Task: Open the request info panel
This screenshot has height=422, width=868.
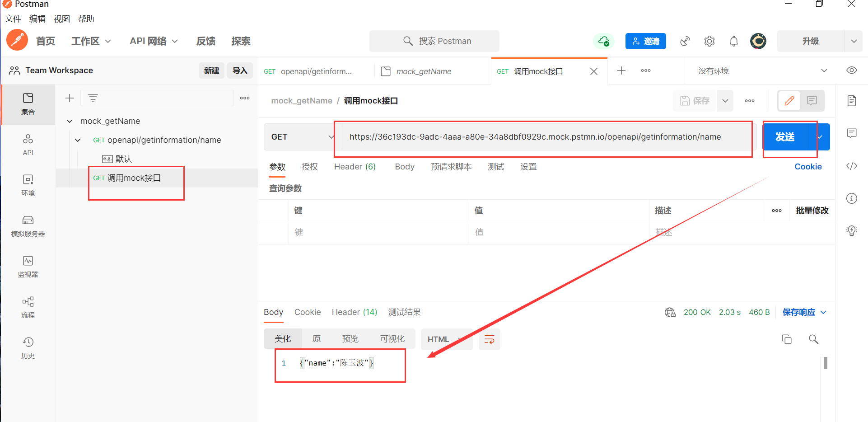Action: [852, 198]
